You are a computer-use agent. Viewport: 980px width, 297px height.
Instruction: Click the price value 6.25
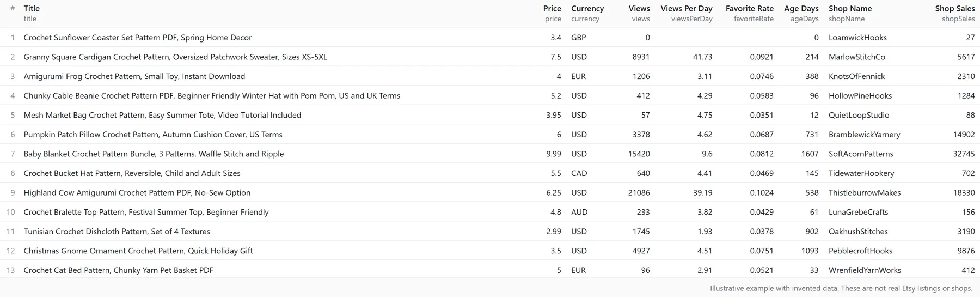[x=554, y=192]
